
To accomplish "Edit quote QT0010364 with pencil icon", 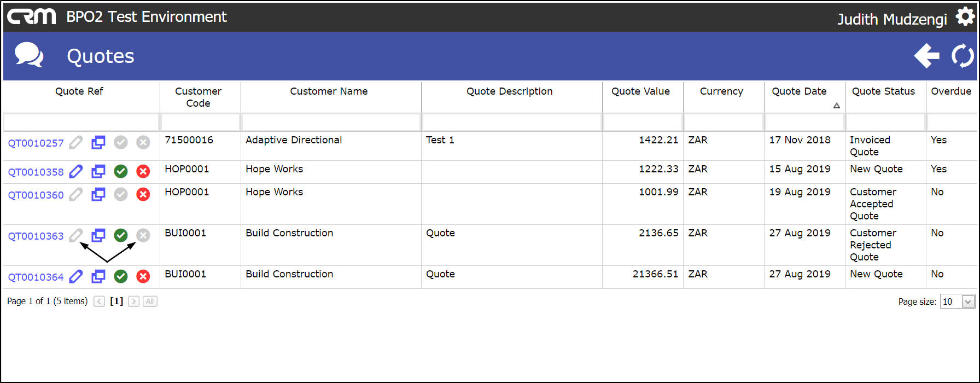I will pos(76,277).
